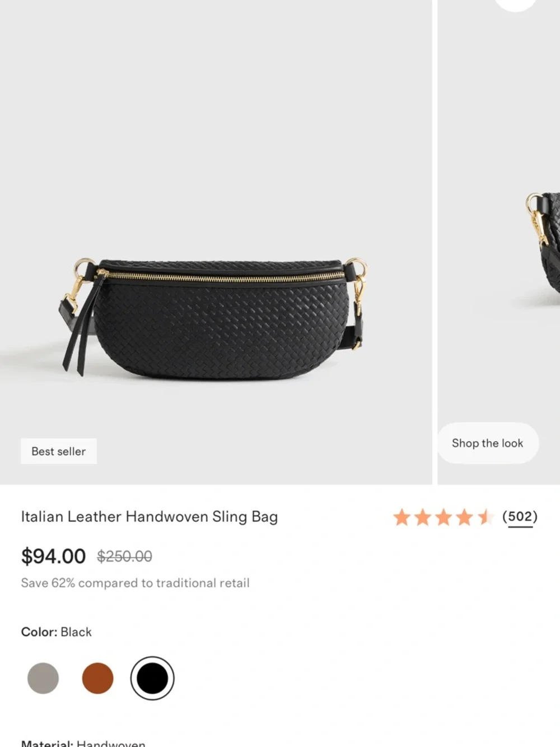Click the Color: Black label

(x=56, y=632)
